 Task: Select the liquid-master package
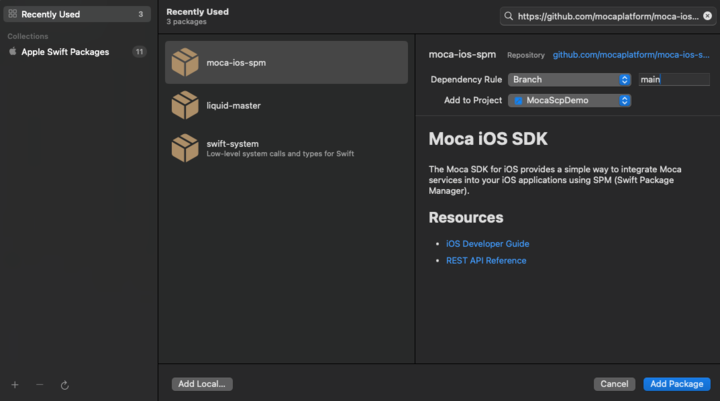286,106
